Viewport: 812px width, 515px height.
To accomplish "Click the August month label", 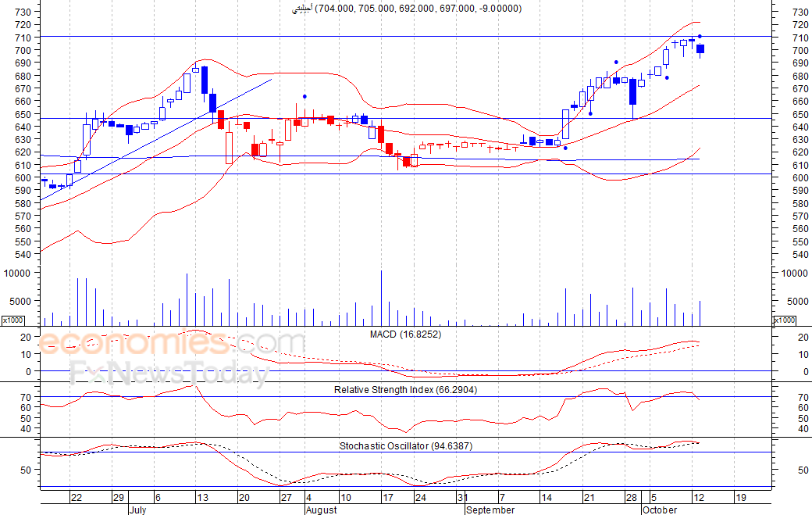I will [322, 510].
